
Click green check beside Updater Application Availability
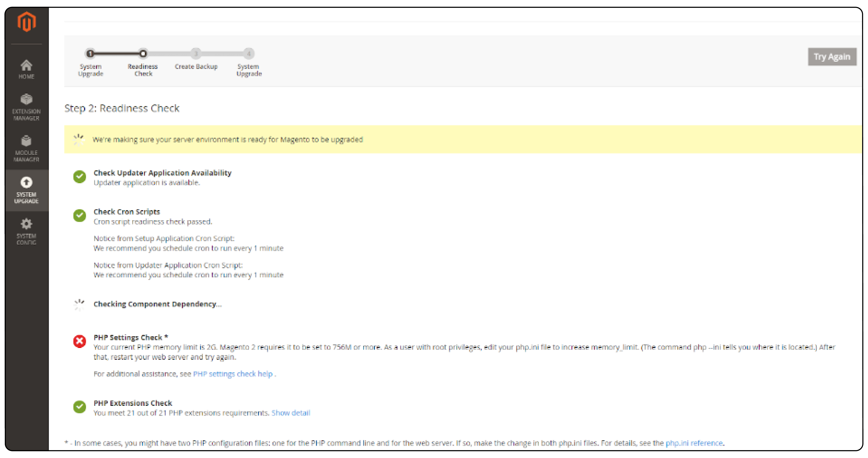[x=79, y=177]
